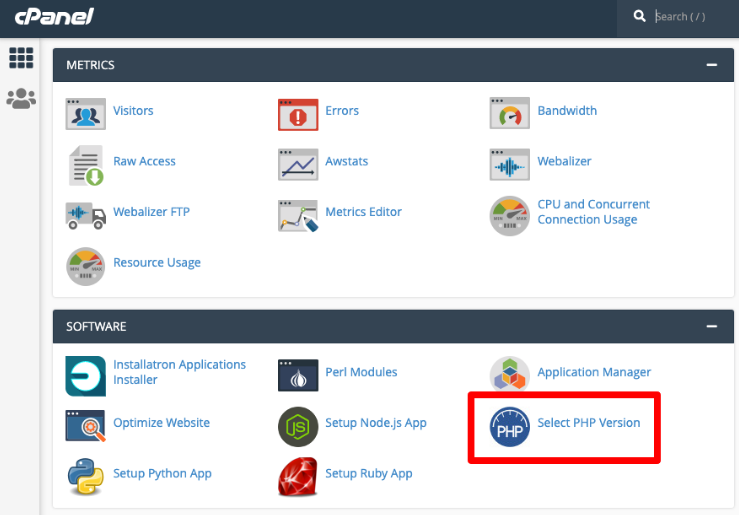Viewport: 739px width, 515px height.
Task: Open the Setup Python App link
Action: tap(163, 474)
